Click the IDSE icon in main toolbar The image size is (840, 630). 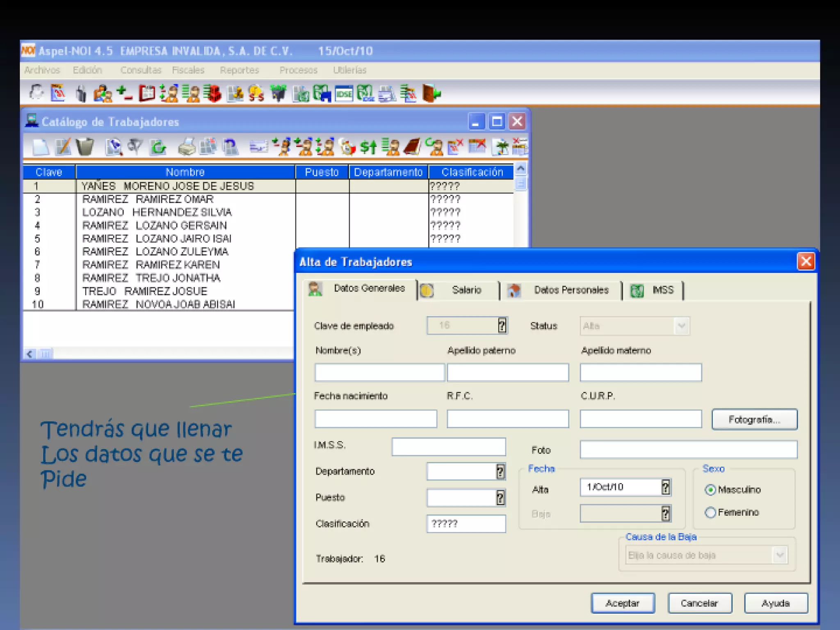(344, 94)
